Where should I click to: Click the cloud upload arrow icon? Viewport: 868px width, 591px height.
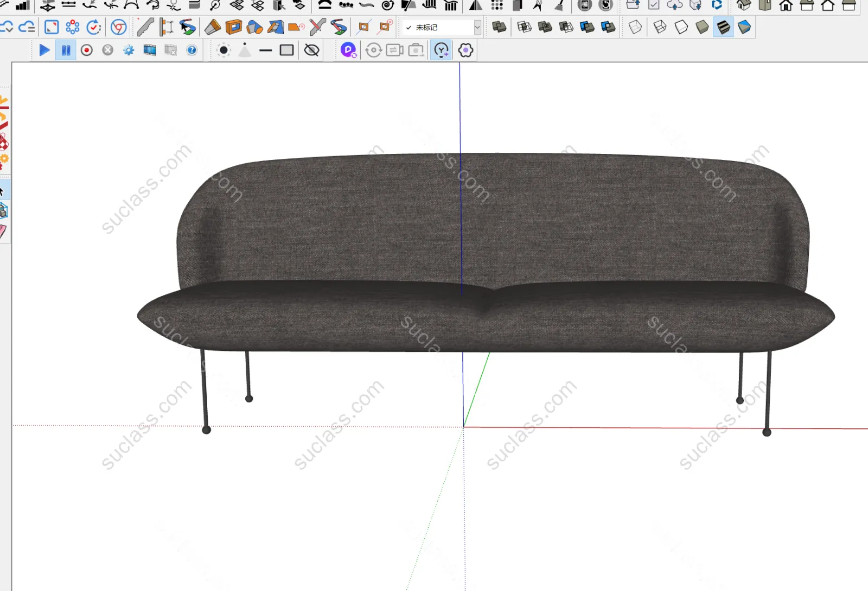tap(675, 5)
